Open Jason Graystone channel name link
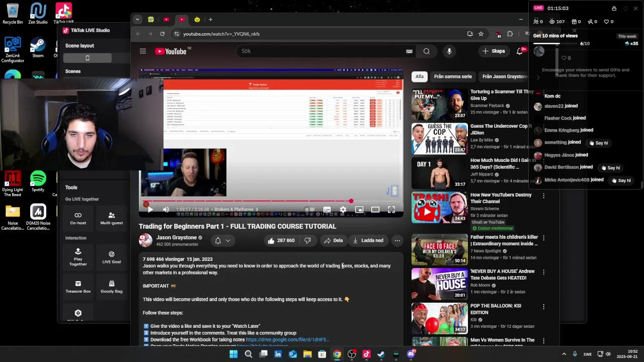The height and width of the screenshot is (362, 644). pos(176,238)
